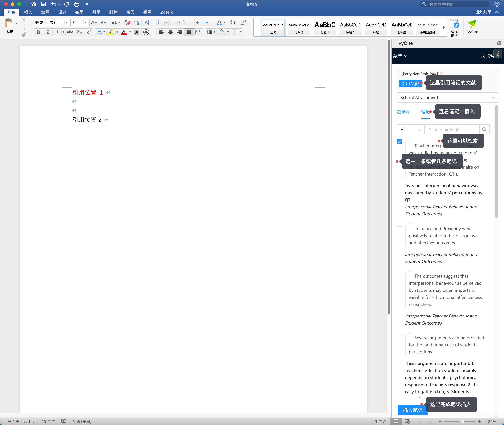Image resolution: width=504 pixels, height=425 pixels.
Task: Open the All filter dropdown
Action: click(x=410, y=129)
